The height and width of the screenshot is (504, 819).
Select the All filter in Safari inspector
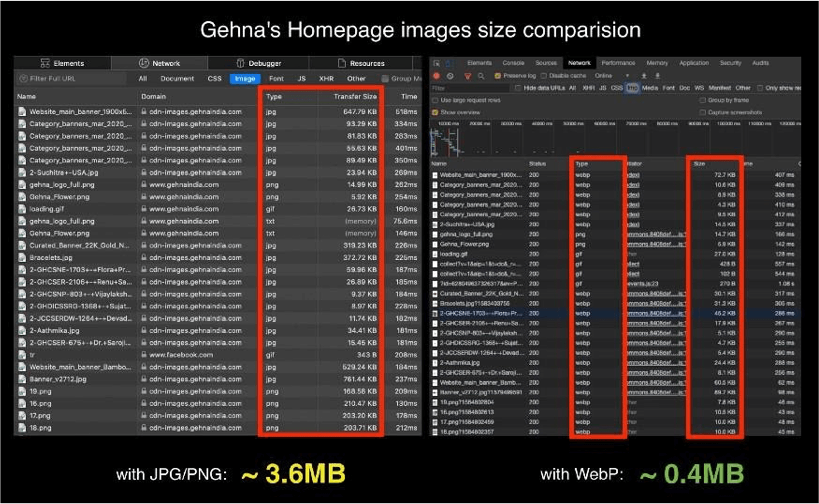pyautogui.click(x=143, y=79)
